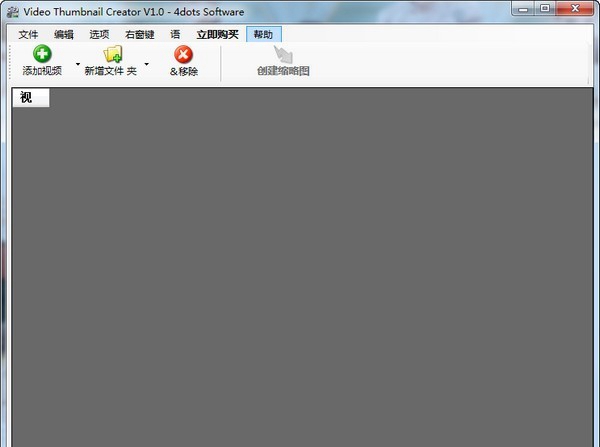Image resolution: width=600 pixels, height=447 pixels.
Task: Click the Add Folder (新增文件夹) icon
Action: [113, 54]
